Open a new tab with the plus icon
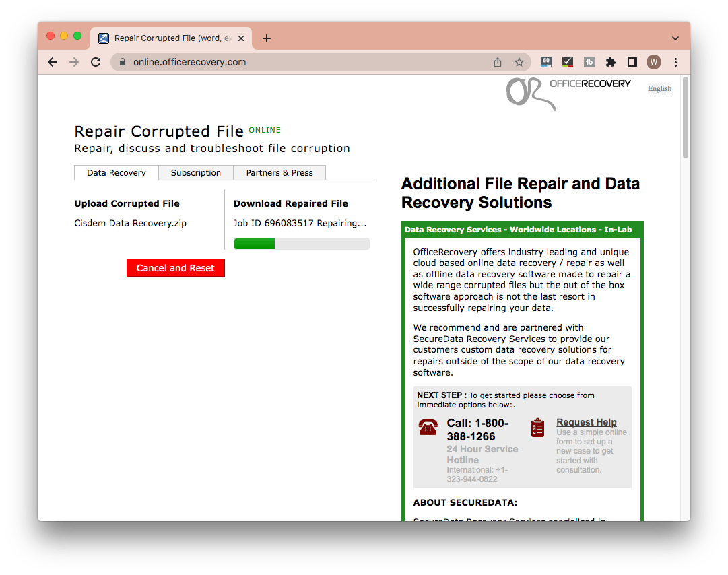 [267, 38]
